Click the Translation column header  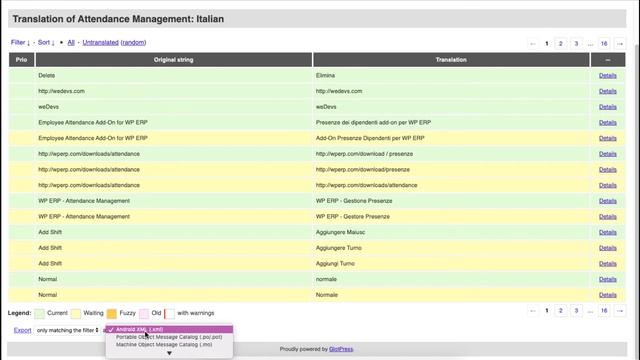pos(451,60)
